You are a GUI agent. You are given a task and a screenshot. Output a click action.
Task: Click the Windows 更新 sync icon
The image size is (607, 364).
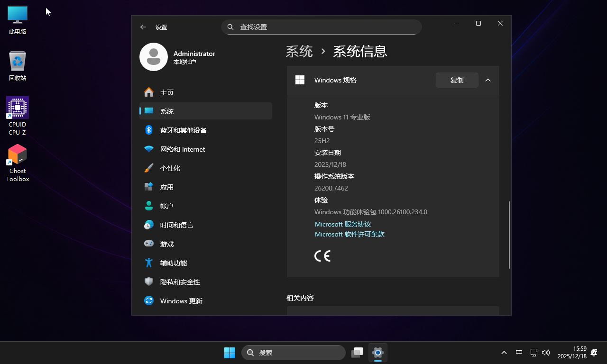[149, 301]
